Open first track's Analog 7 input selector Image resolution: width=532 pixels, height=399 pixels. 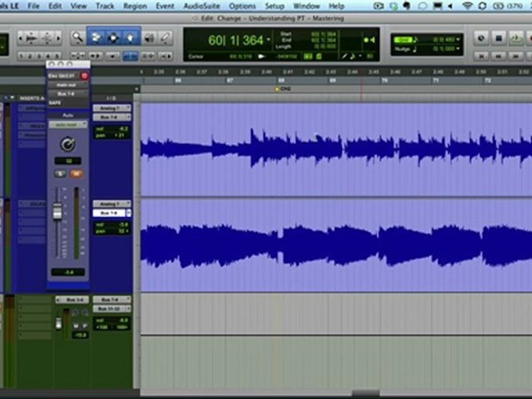(x=111, y=108)
